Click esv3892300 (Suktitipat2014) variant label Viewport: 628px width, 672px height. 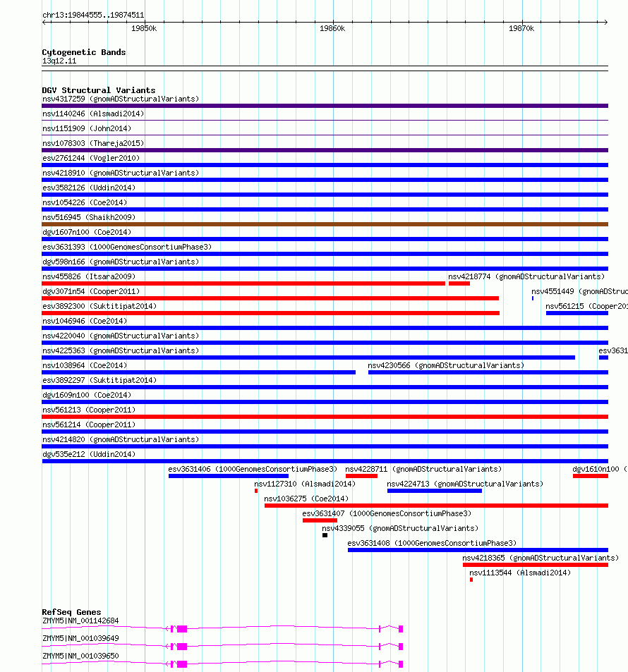point(99,306)
